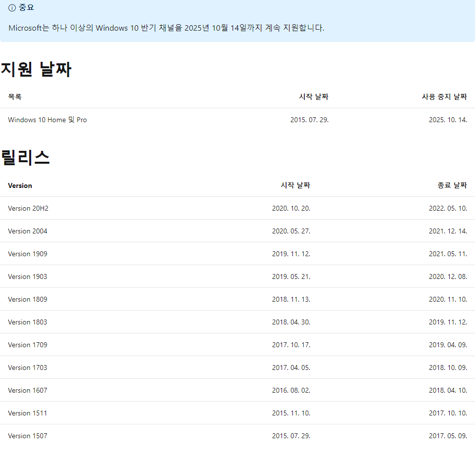Image resolution: width=476 pixels, height=458 pixels.
Task: Click the 사용 중지 날짜 column header
Action: pyautogui.click(x=444, y=97)
